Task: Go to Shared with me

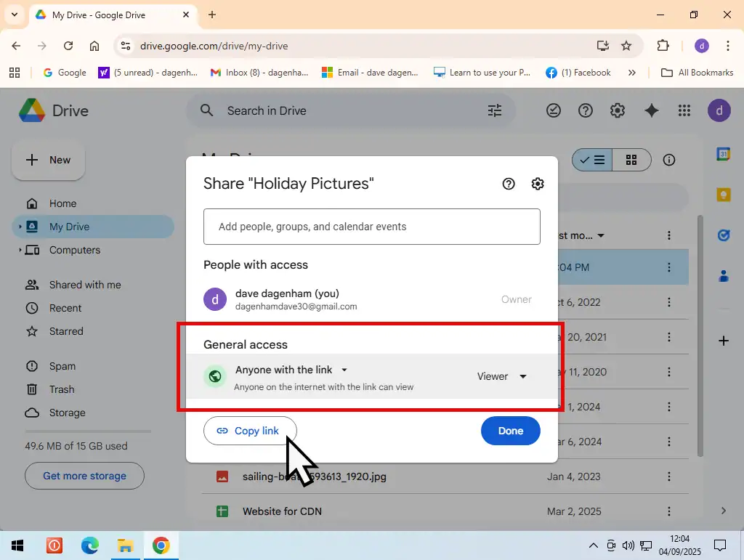Action: click(84, 285)
